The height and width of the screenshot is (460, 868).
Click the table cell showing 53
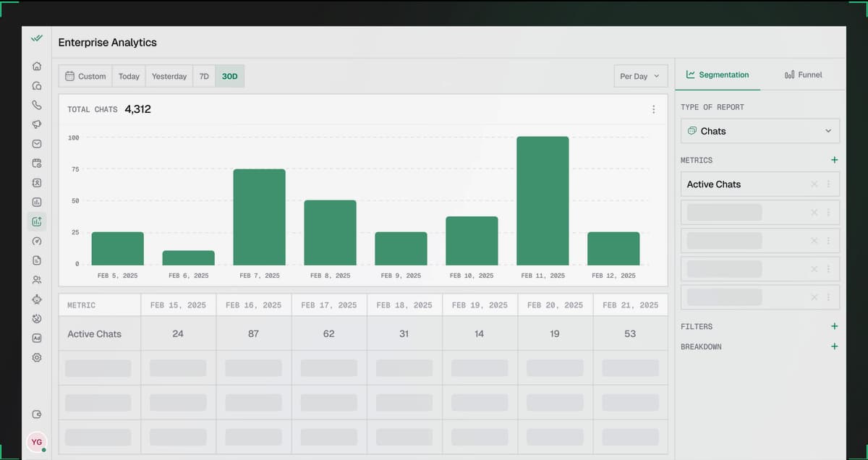tap(630, 333)
